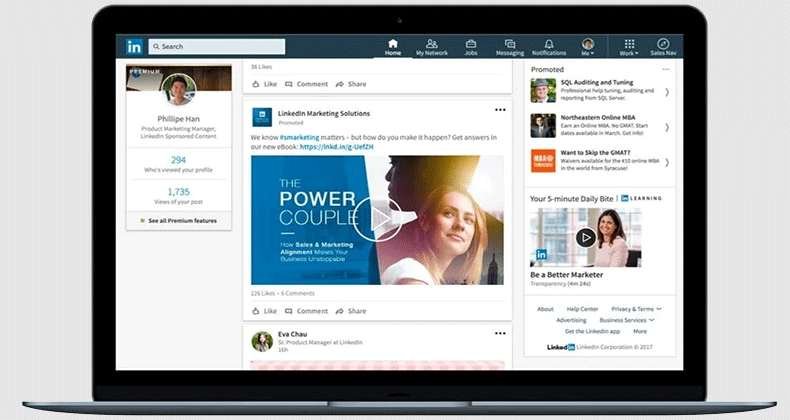Viewport: 790px width, 420px height.
Task: Open the Phillipe Han profile name link
Action: pyautogui.click(x=178, y=119)
